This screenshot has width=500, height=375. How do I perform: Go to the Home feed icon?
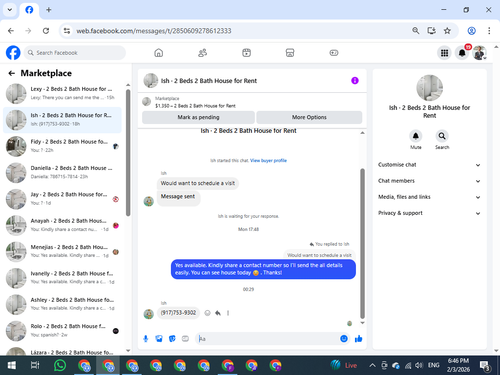[159, 53]
